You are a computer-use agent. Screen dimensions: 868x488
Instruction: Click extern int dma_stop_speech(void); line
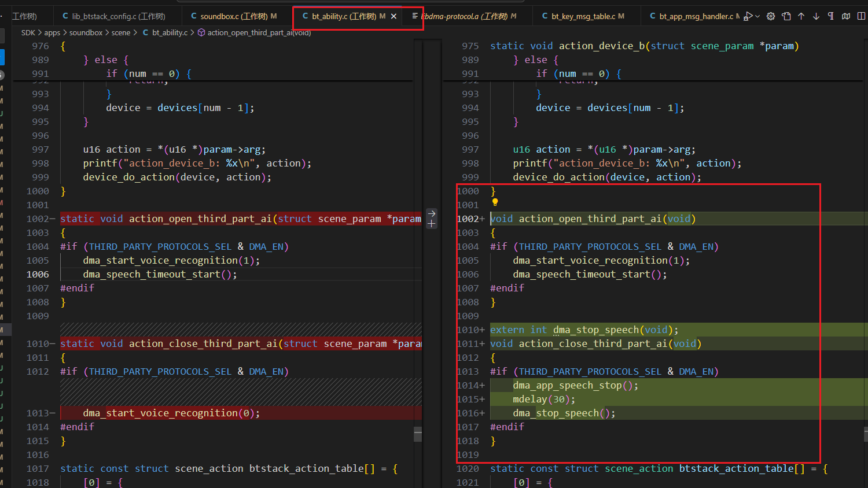(x=584, y=330)
